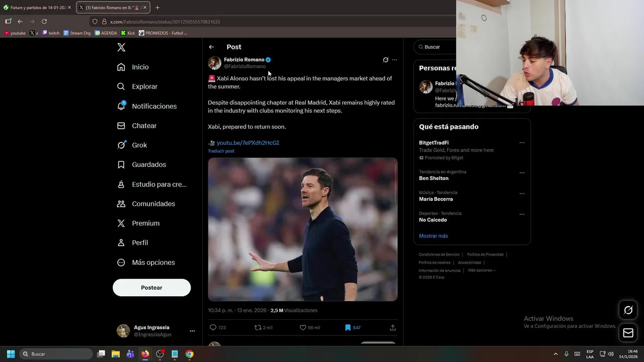Open Guardados bookmarks in the sidebar
The height and width of the screenshot is (362, 644).
(x=141, y=164)
